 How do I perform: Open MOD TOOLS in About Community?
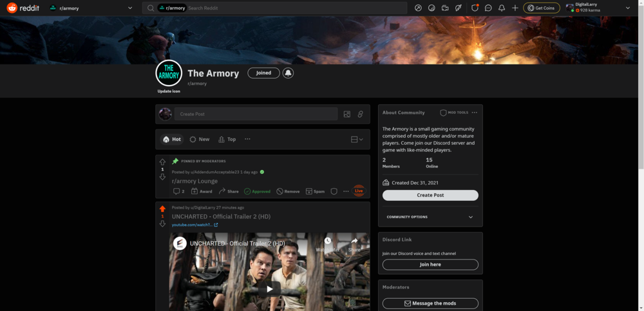click(454, 113)
